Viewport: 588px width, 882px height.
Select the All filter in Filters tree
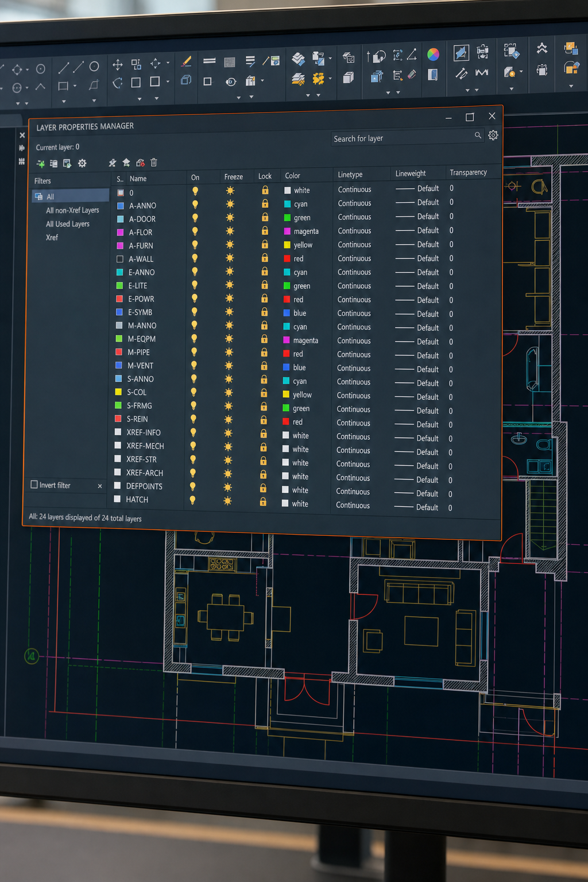71,196
